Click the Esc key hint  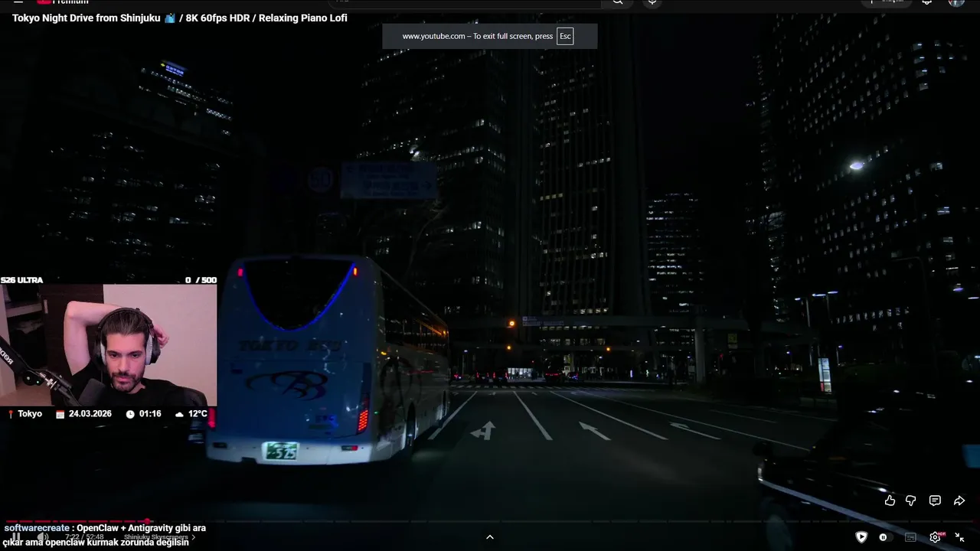pyautogui.click(x=565, y=36)
